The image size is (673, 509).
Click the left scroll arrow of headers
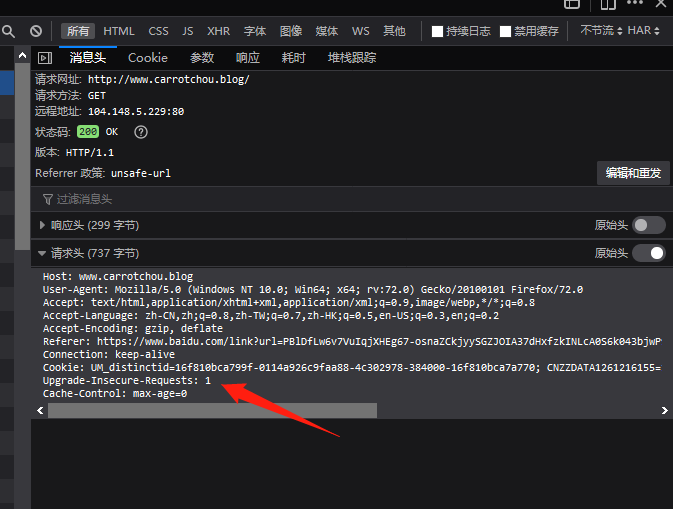click(40, 411)
